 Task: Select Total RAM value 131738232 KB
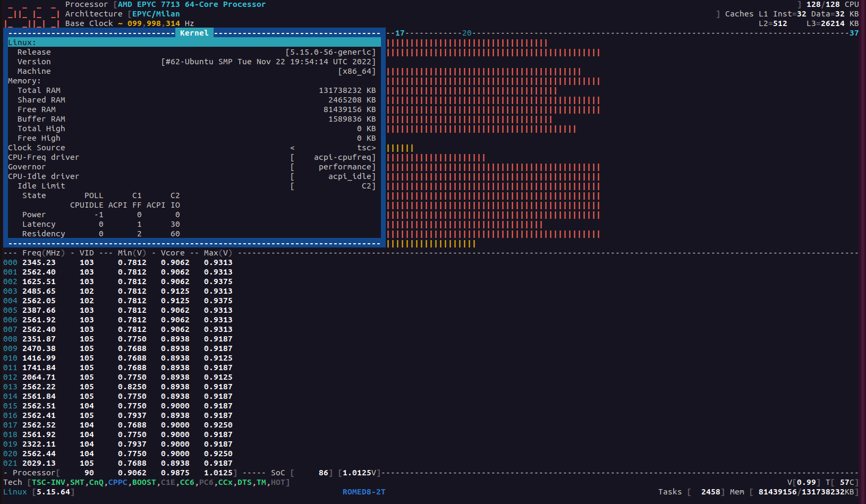point(347,90)
